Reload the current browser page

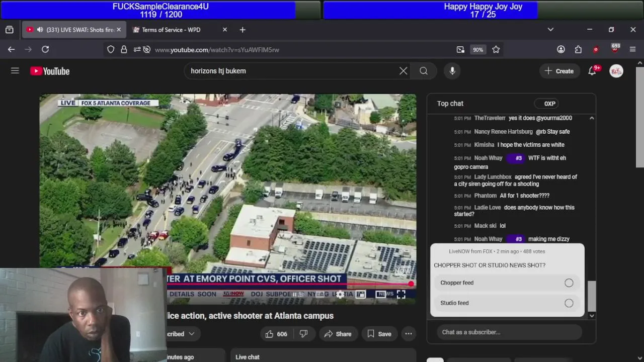[45, 49]
